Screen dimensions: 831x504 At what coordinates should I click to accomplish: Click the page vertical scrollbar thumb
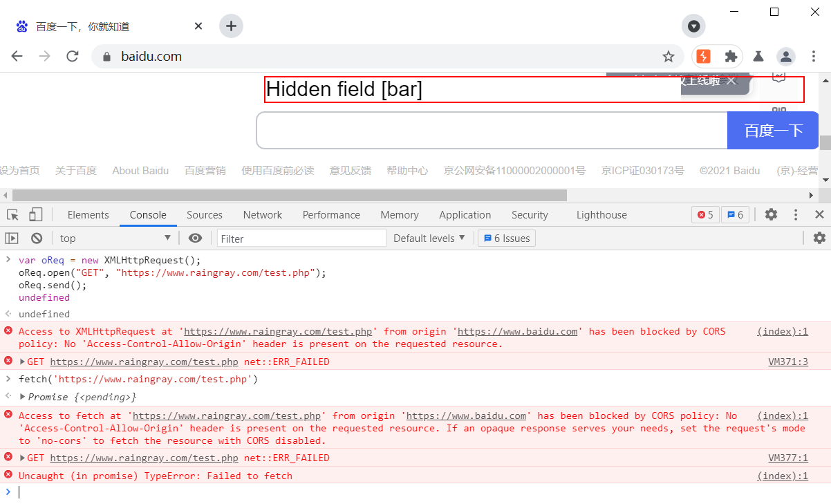coord(825,143)
